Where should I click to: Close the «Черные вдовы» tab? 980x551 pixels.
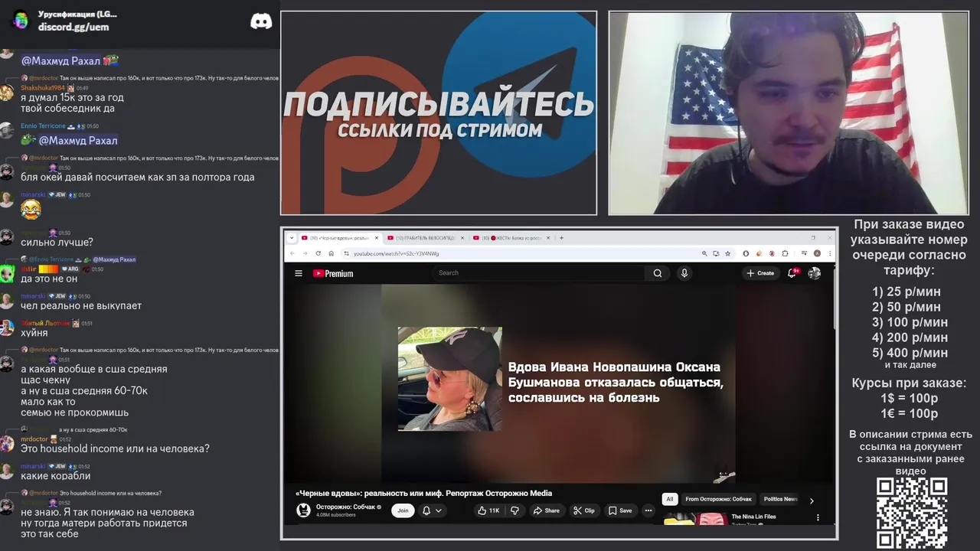377,238
